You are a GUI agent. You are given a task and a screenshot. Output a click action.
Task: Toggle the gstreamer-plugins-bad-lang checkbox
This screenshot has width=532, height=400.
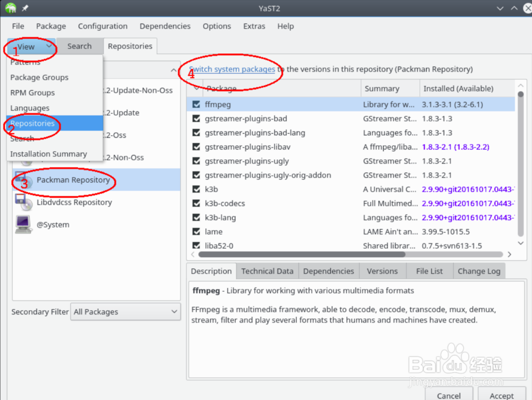[x=196, y=133]
